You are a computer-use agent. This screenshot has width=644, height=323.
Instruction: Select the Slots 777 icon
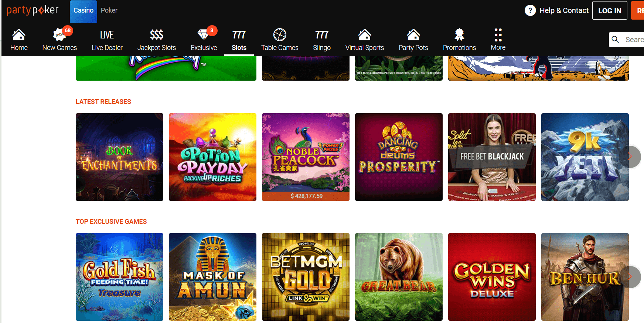click(x=239, y=35)
